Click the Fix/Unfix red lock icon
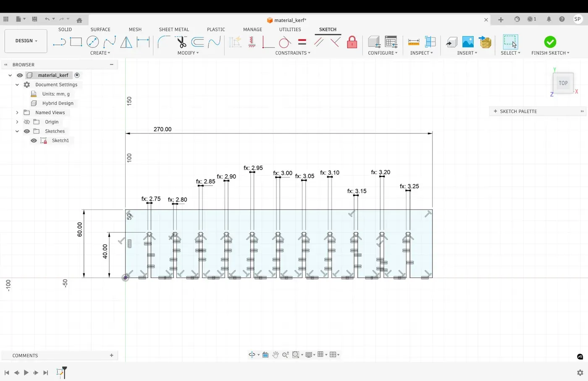 pos(352,42)
